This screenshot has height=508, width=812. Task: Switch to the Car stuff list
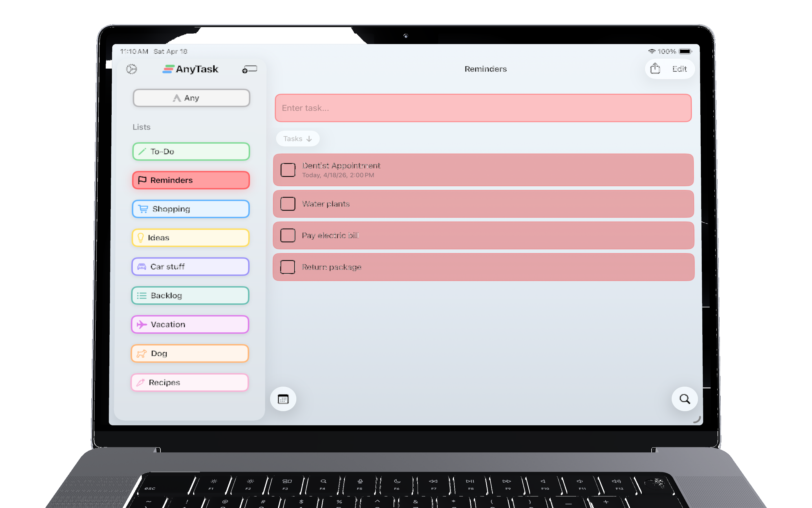[190, 267]
